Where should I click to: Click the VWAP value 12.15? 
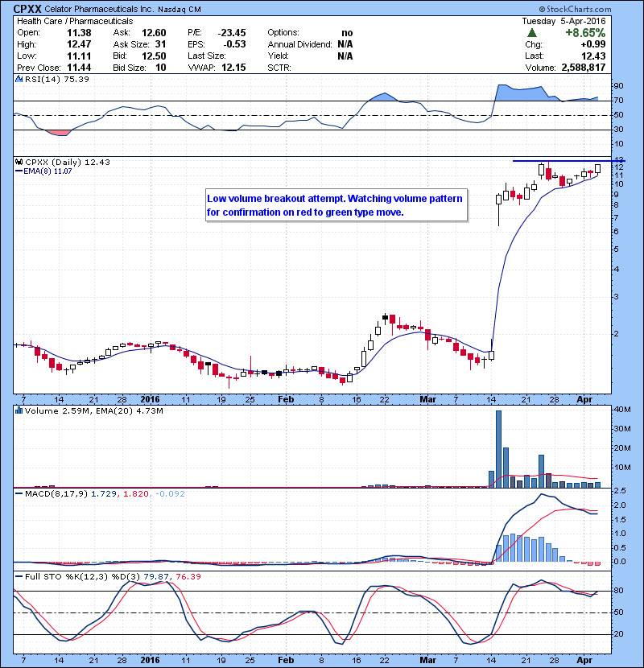[233, 68]
